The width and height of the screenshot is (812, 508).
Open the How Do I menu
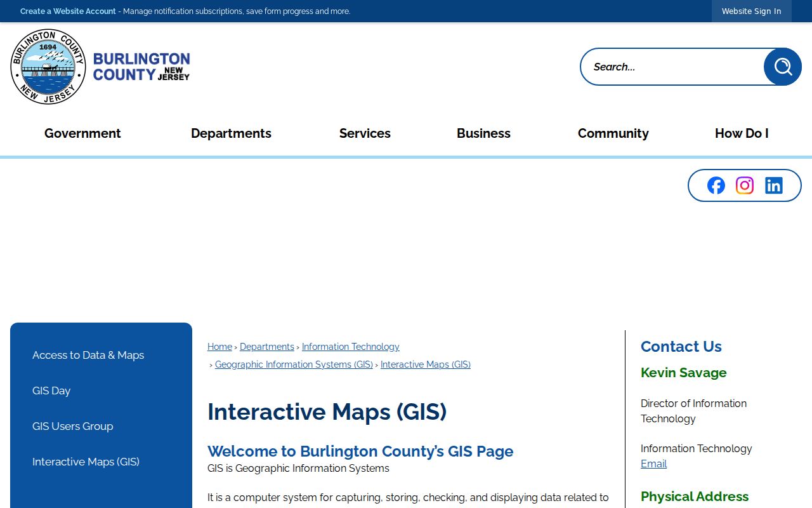(x=742, y=133)
